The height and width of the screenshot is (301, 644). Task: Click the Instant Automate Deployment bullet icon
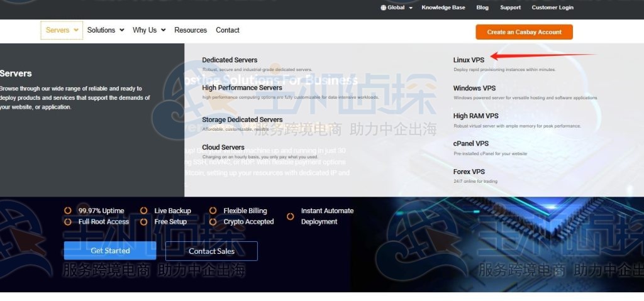pos(291,216)
